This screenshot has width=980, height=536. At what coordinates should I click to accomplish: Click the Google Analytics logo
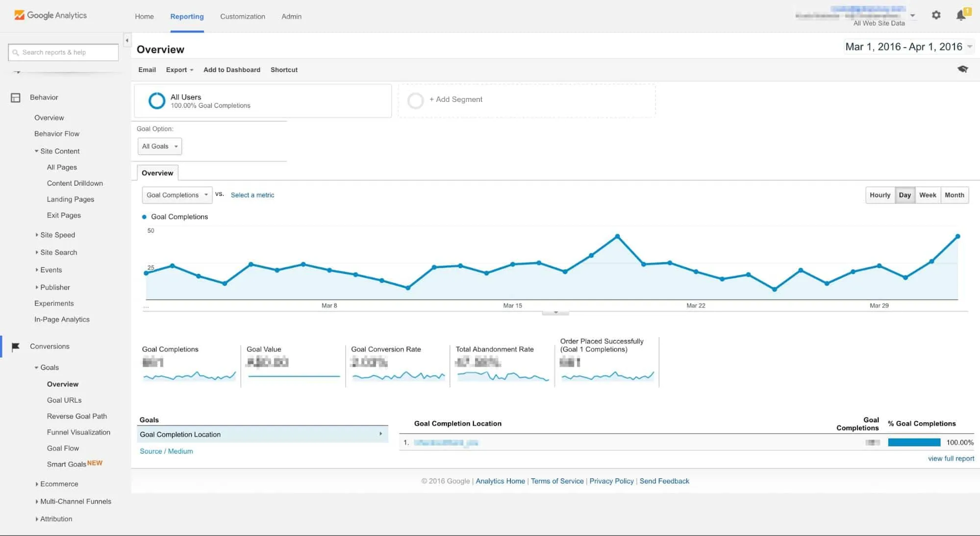[x=50, y=15]
